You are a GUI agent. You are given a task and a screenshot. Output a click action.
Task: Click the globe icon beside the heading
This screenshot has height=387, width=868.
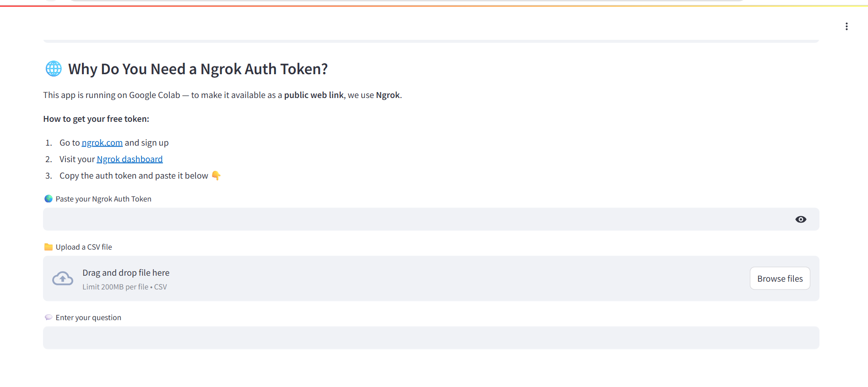[54, 69]
